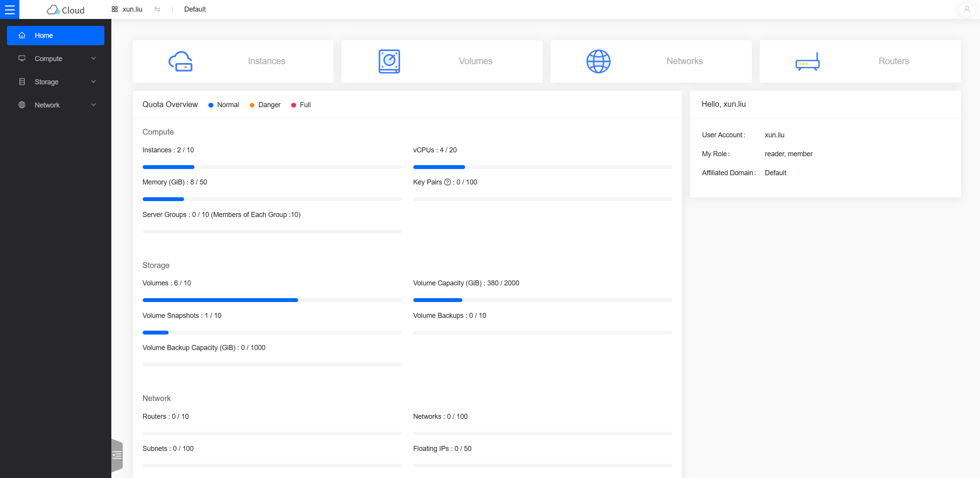
Task: Click the Instances cloud icon
Action: 181,61
